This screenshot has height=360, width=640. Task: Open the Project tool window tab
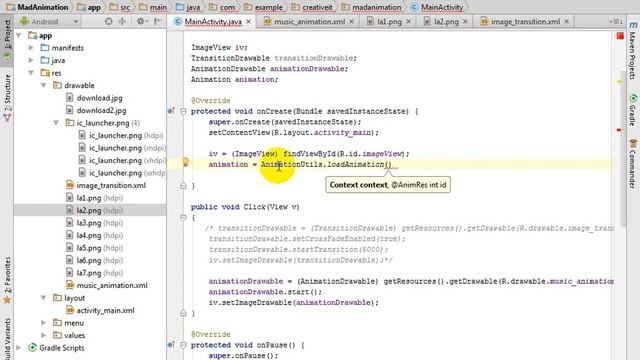pos(7,39)
